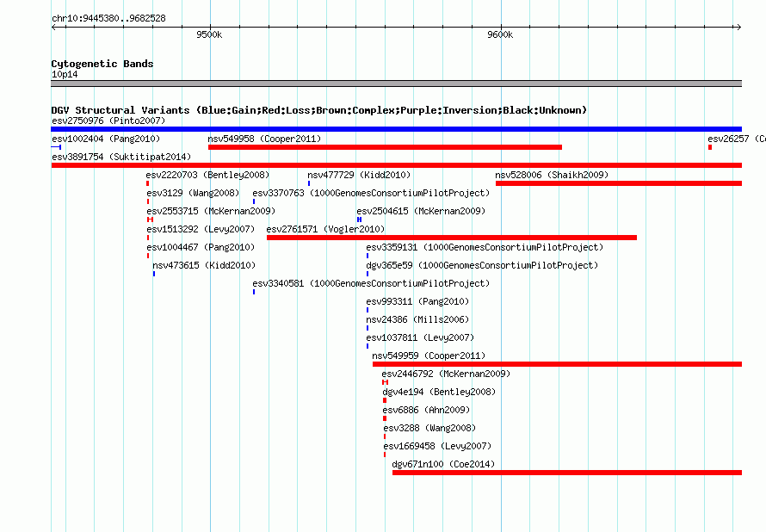Viewport: 766px width, 532px height.
Task: Click dgv671n100 (Coe2014) label
Action: (443, 464)
